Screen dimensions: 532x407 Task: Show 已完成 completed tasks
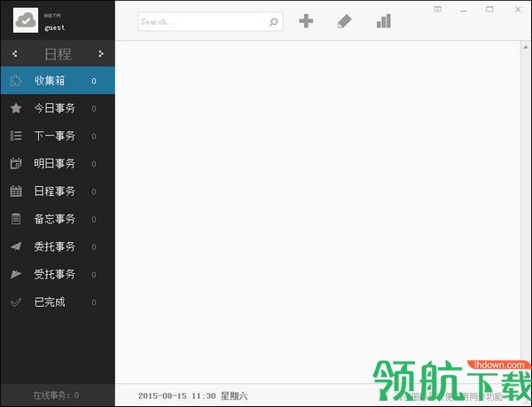tap(58, 301)
